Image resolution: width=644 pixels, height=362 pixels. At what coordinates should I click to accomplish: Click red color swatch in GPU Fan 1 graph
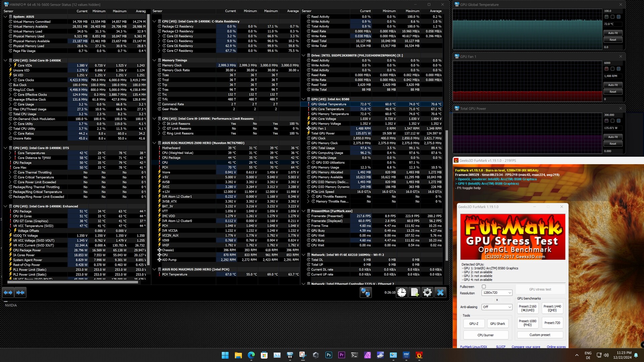[x=606, y=69]
